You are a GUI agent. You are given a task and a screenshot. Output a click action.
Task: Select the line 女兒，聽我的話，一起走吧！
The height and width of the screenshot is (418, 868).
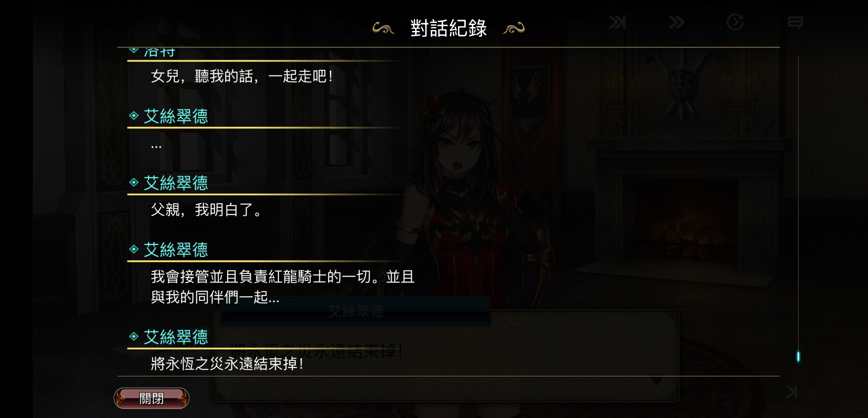click(242, 76)
